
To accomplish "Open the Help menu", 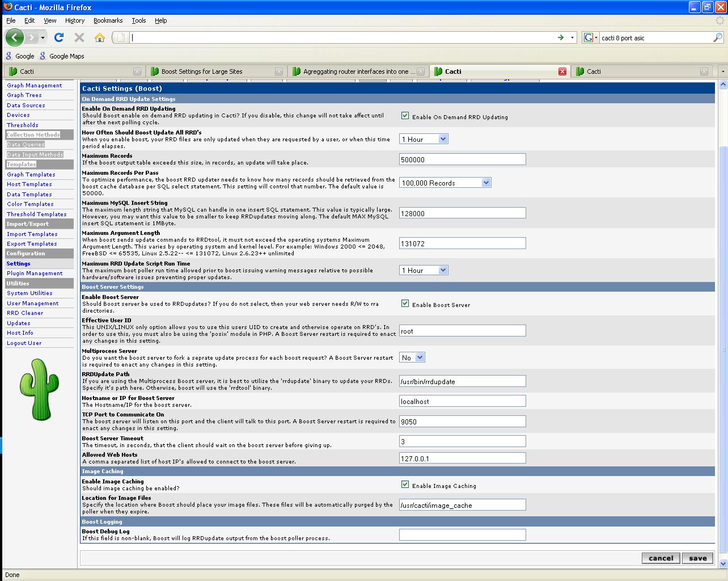I will pyautogui.click(x=161, y=20).
